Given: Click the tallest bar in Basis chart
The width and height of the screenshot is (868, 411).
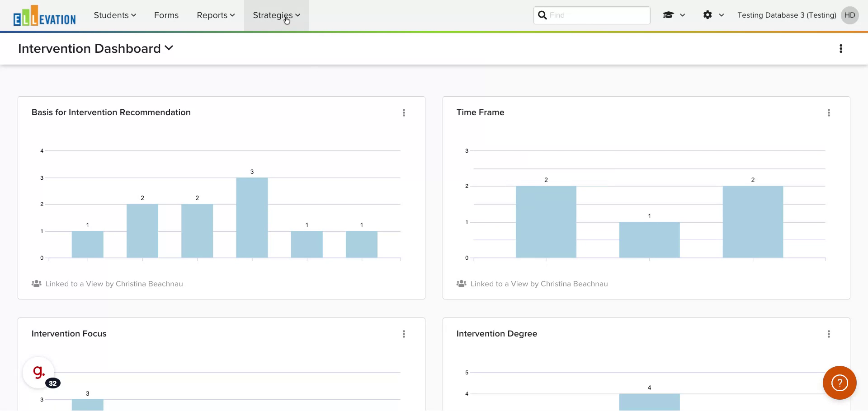Looking at the screenshot, I should 252,218.
